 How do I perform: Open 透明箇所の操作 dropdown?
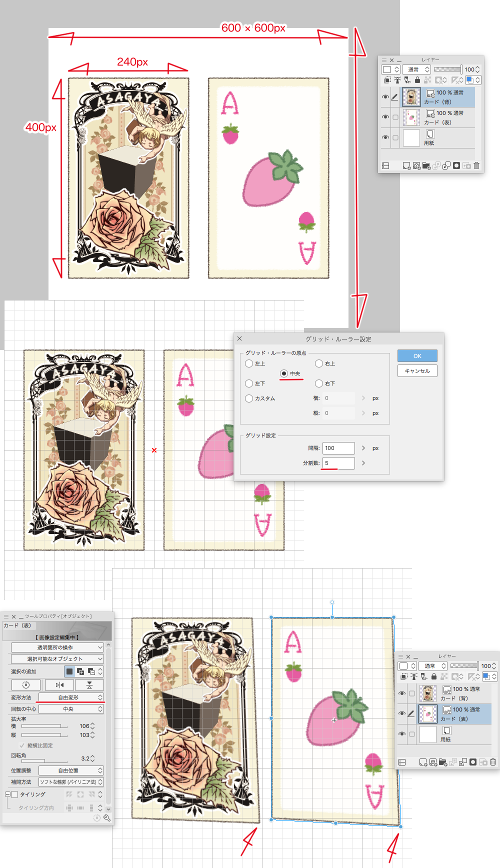pyautogui.click(x=57, y=647)
